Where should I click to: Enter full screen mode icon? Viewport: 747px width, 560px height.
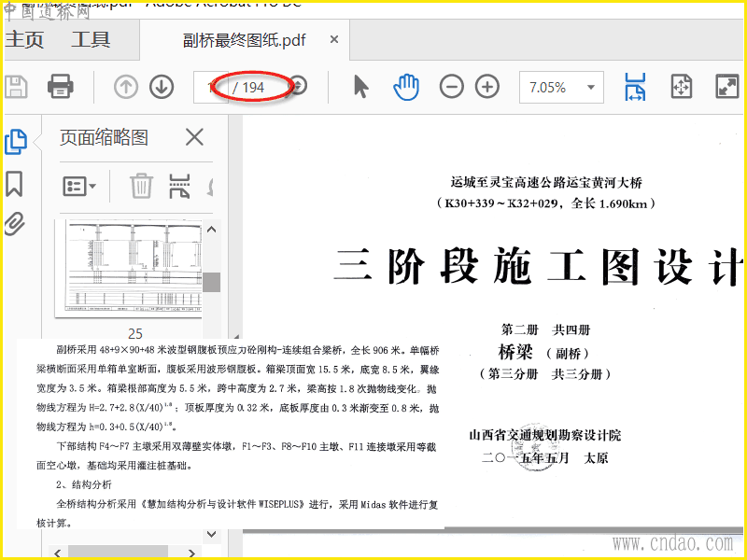coord(727,87)
